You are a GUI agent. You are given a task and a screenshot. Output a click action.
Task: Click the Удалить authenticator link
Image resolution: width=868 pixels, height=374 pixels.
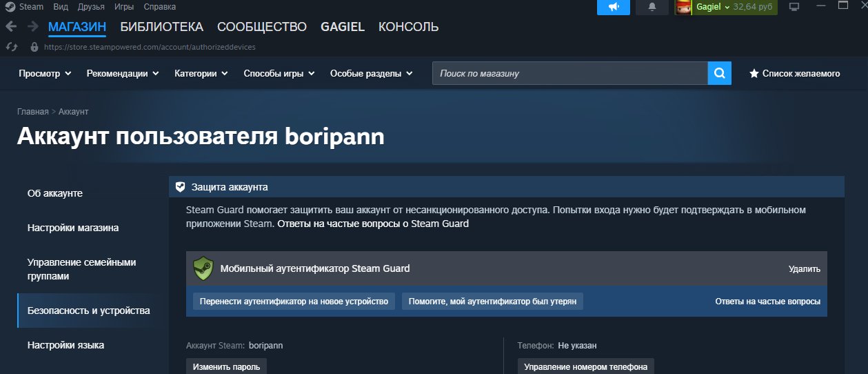804,269
